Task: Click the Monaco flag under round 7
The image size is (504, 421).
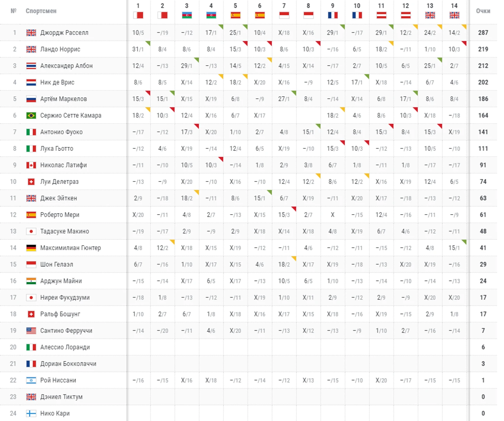Action: 284,15
